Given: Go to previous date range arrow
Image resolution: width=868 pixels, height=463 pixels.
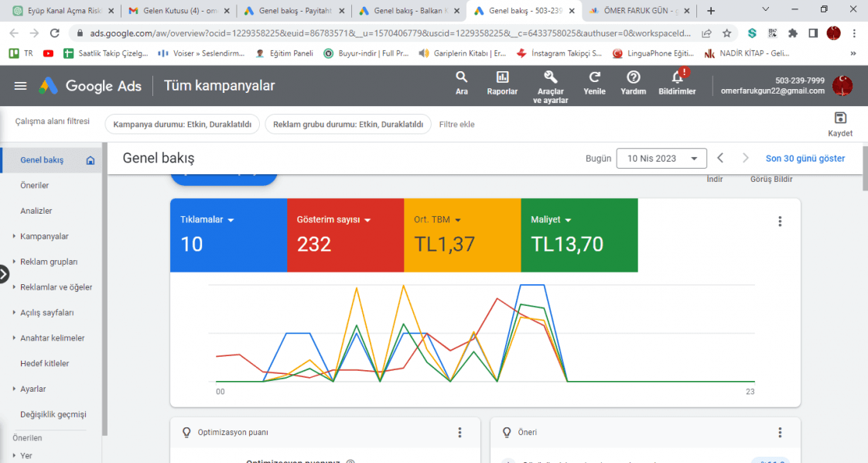Looking at the screenshot, I should click(720, 159).
